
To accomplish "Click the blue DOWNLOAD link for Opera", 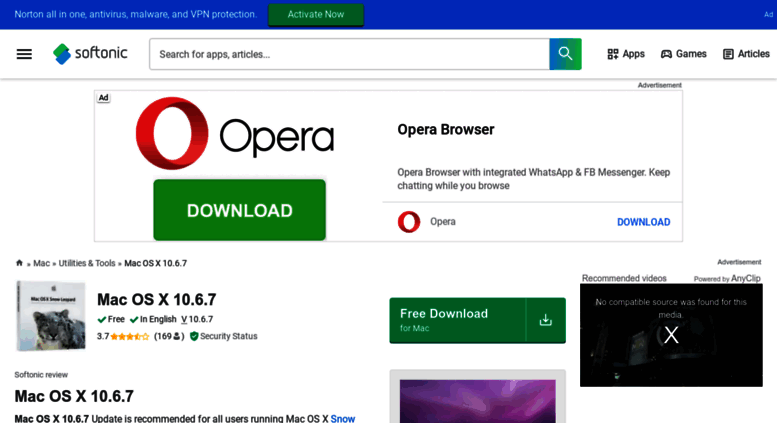I will coord(643,222).
